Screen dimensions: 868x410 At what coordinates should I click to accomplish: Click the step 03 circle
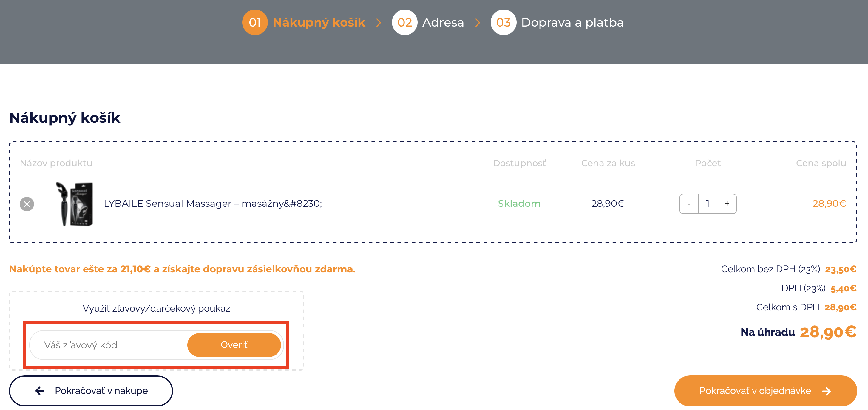[503, 23]
